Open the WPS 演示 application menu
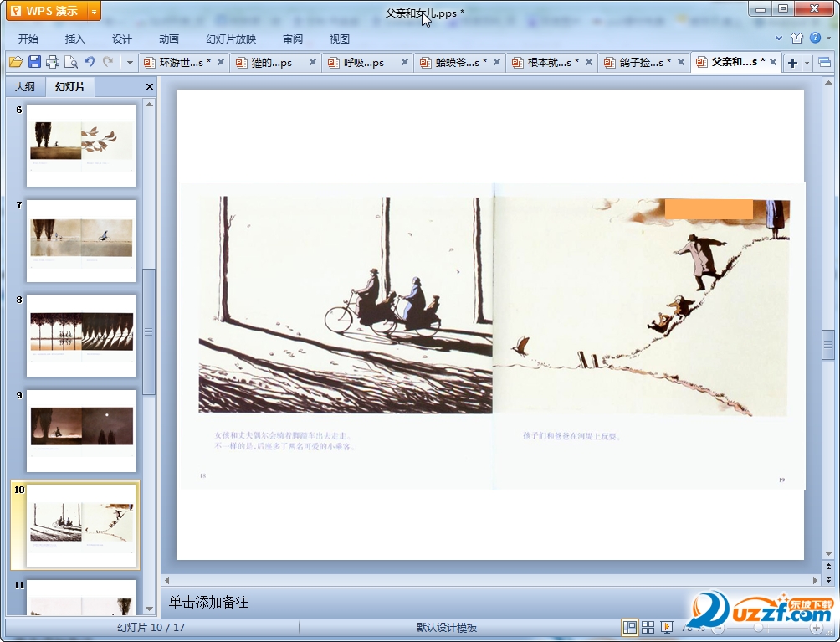 (x=46, y=11)
